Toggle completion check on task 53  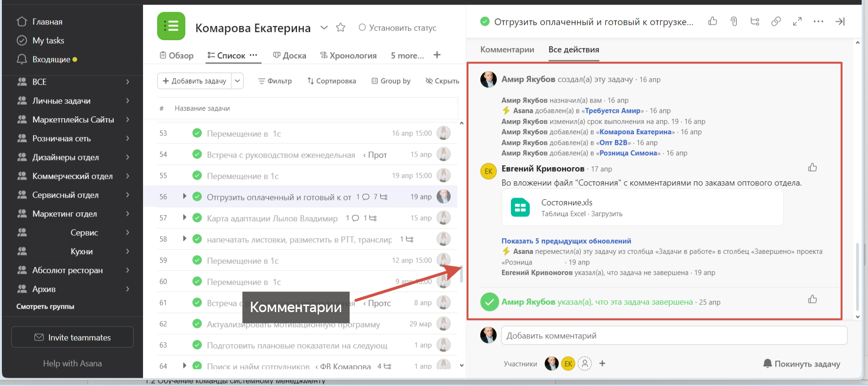(197, 133)
